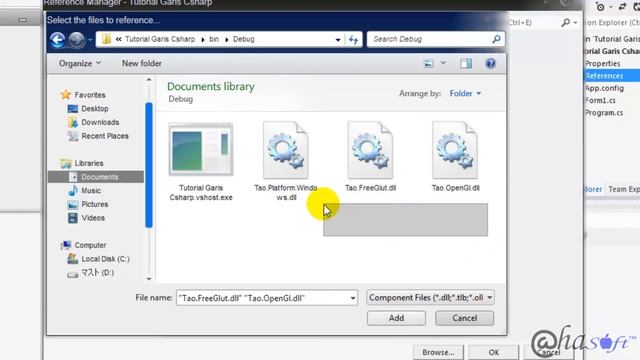Open the (D:) drive
Viewport: 640px width, 360px height.
click(97, 273)
